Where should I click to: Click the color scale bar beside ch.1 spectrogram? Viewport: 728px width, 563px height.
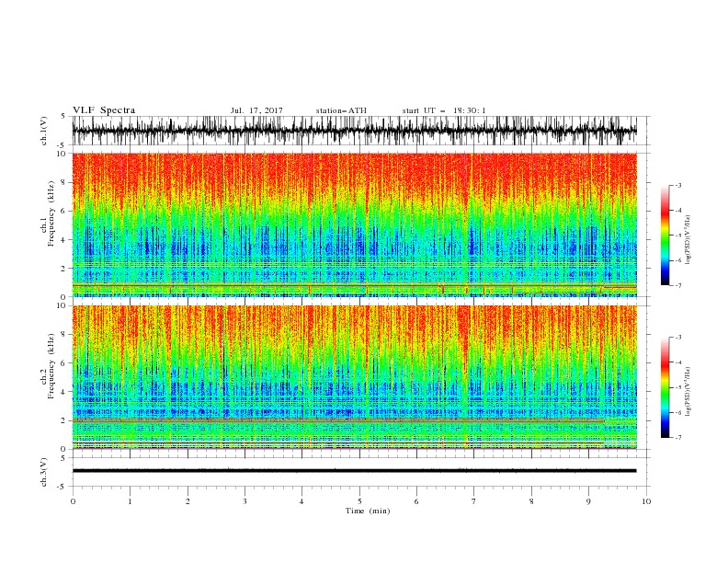665,236
